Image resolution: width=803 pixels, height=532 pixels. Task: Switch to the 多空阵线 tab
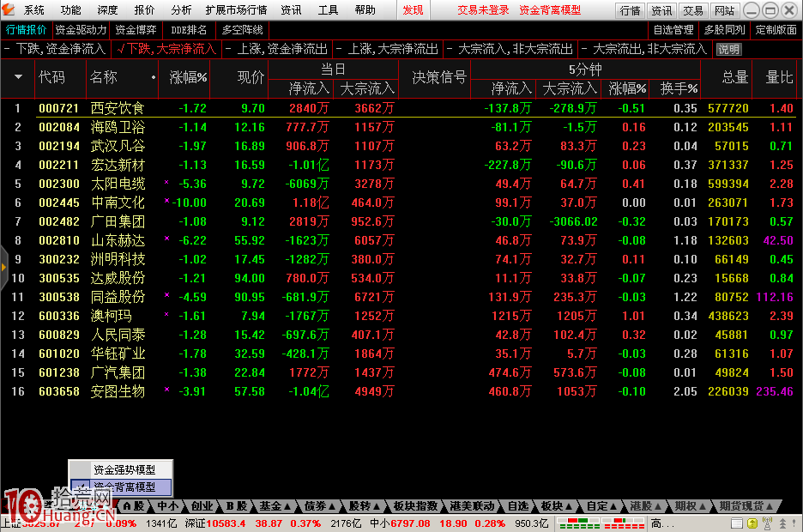point(242,30)
